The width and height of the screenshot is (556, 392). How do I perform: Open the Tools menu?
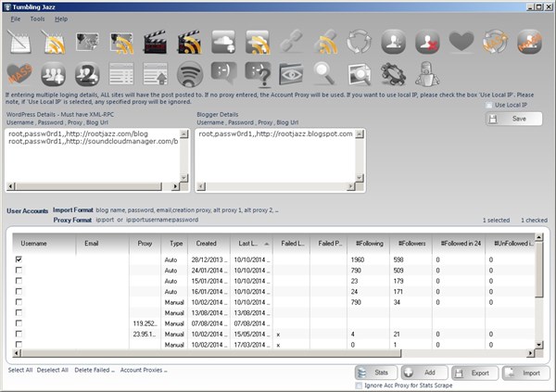[x=37, y=19]
